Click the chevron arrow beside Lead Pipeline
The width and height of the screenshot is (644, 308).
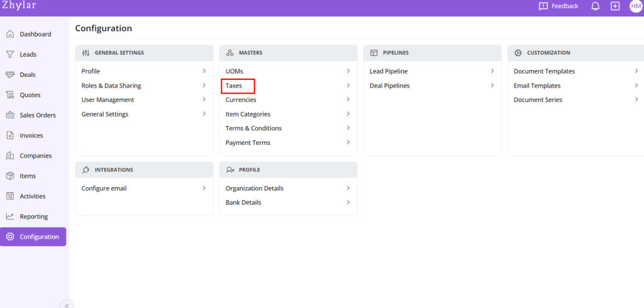point(492,71)
